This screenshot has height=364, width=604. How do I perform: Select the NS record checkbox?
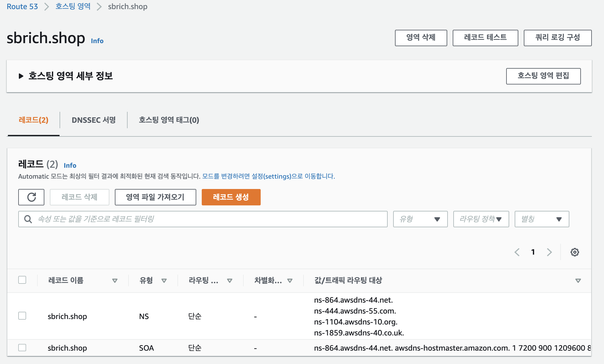click(x=22, y=316)
